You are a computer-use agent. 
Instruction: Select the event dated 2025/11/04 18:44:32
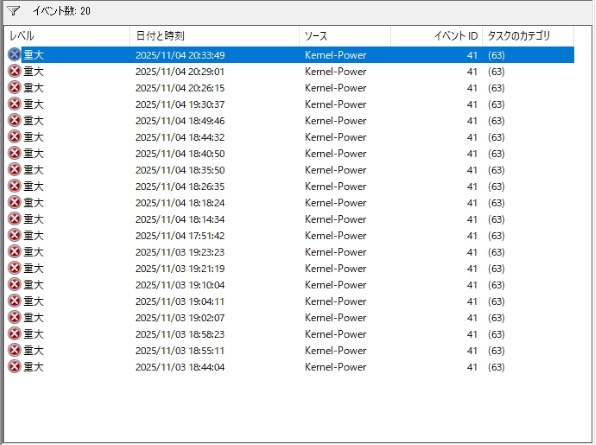[290, 137]
